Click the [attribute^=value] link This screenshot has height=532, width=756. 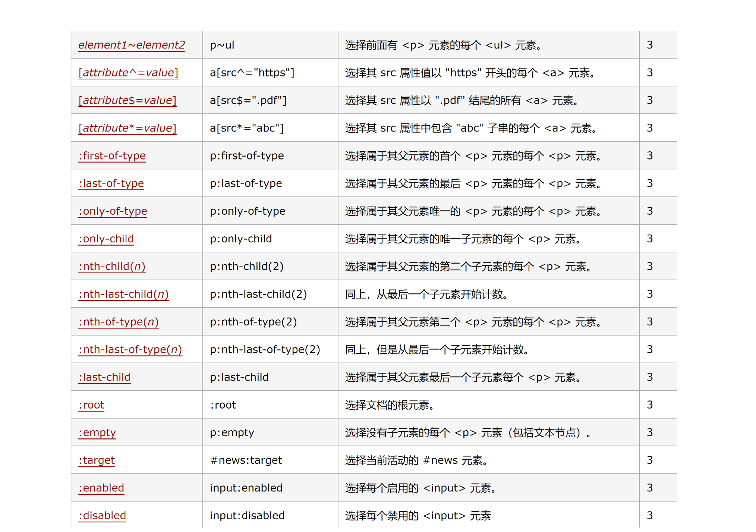128,73
